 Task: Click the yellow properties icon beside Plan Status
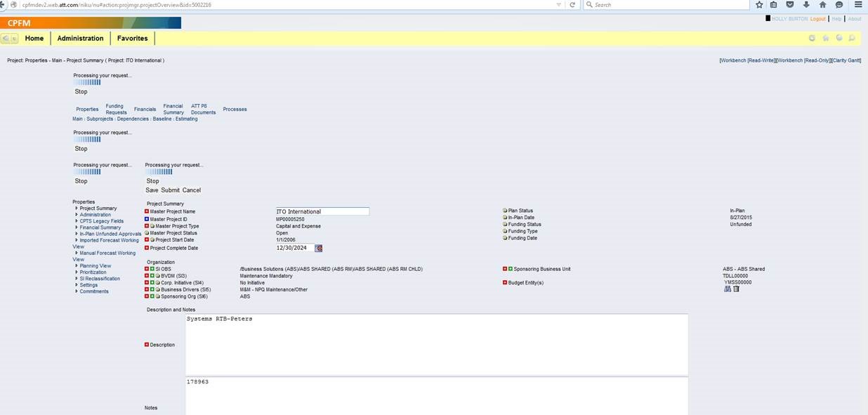point(505,210)
